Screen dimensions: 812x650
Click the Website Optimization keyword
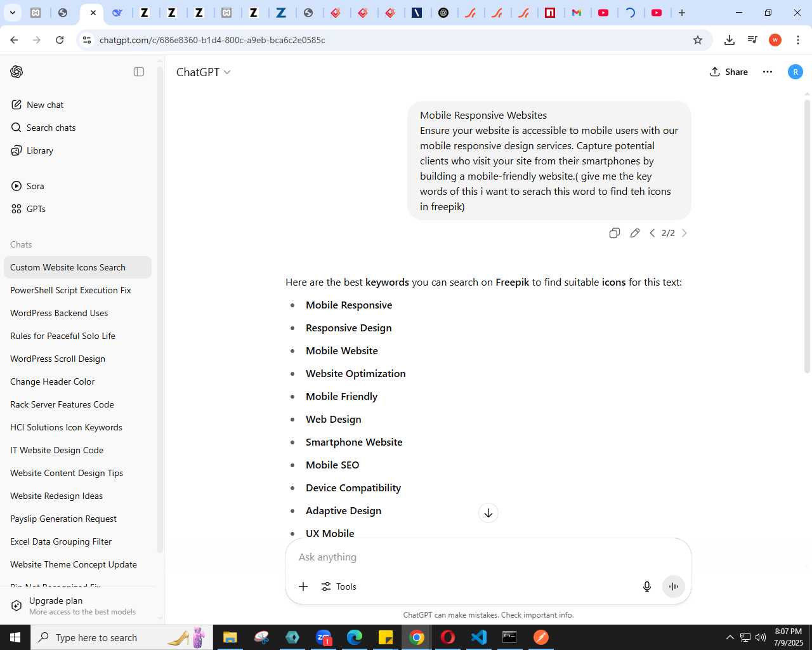(355, 373)
